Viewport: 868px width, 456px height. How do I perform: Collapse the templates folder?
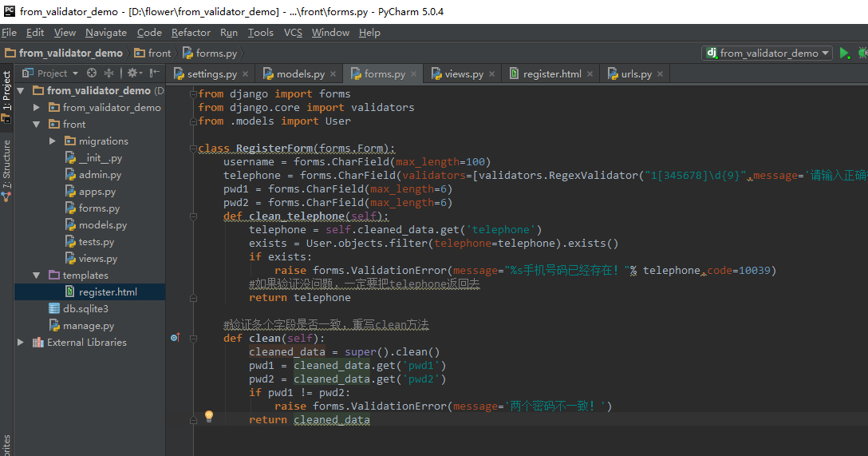(37, 276)
